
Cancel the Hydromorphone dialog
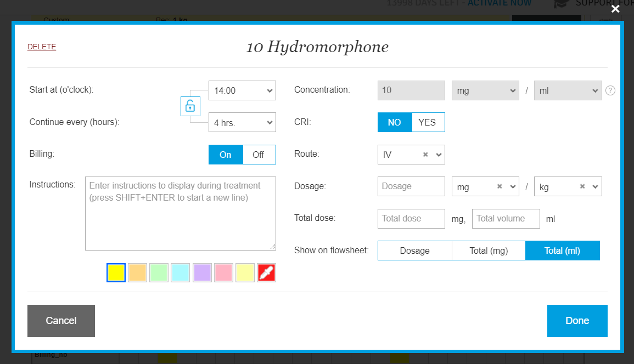61,321
